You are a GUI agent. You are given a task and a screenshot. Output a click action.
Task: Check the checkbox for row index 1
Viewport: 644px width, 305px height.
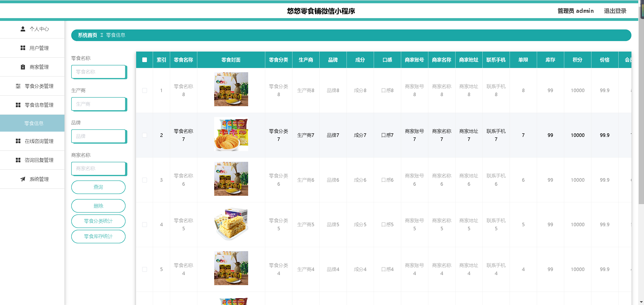[x=144, y=90]
